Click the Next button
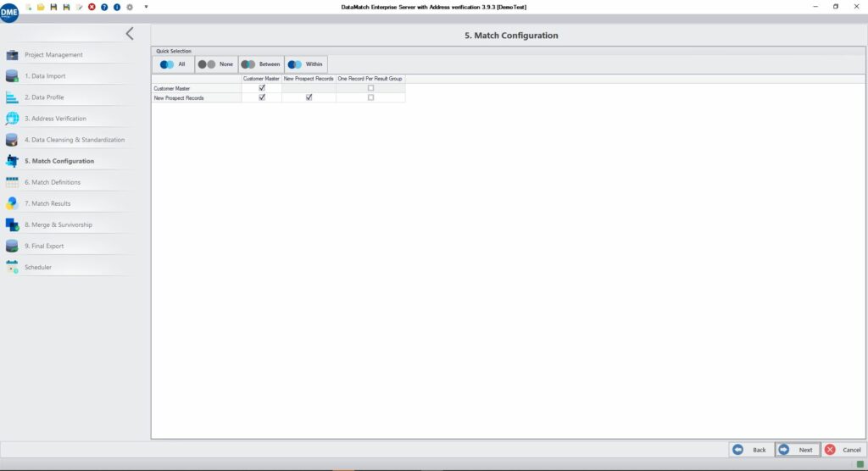Image resolution: width=868 pixels, height=471 pixels. (x=797, y=450)
